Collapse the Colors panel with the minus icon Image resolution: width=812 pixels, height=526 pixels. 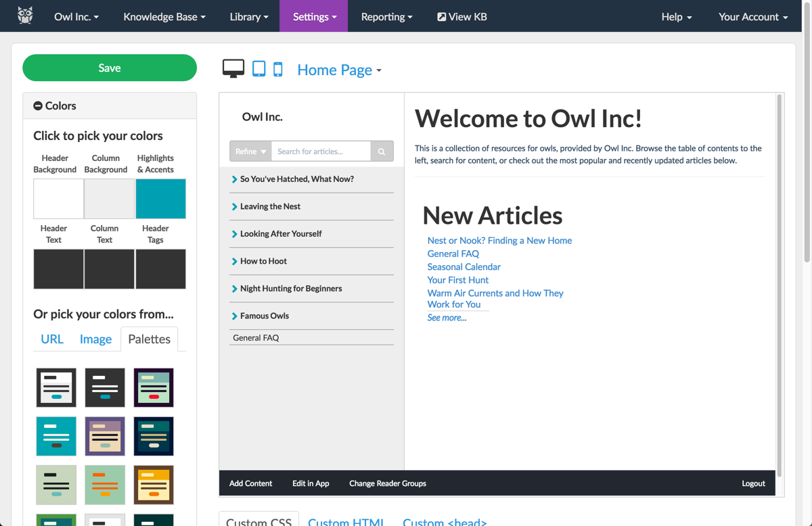(37, 105)
